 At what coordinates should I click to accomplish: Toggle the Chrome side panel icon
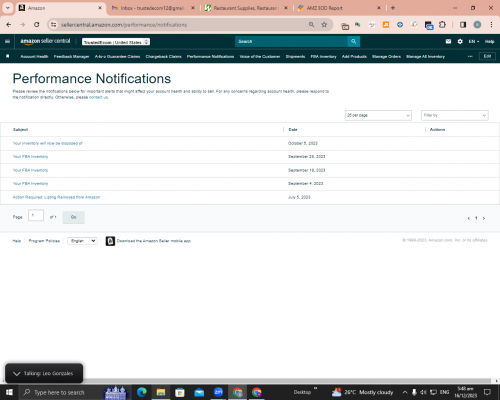pyautogui.click(x=463, y=25)
